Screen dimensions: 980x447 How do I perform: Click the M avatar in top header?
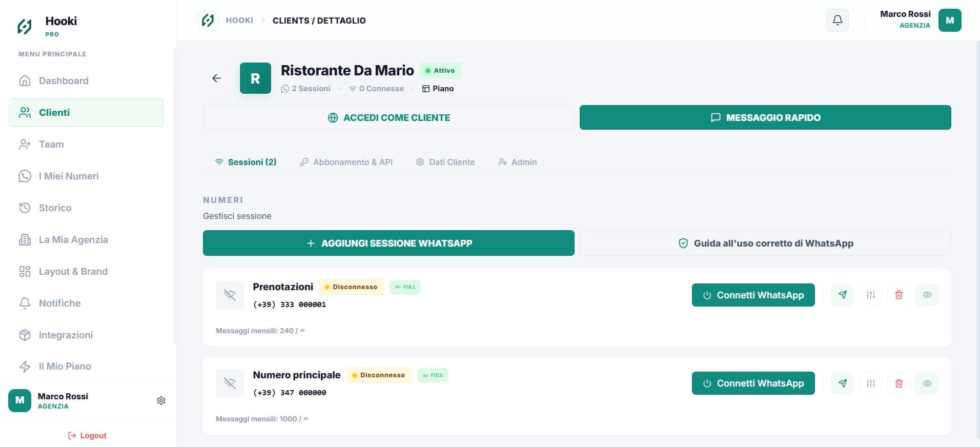950,21
